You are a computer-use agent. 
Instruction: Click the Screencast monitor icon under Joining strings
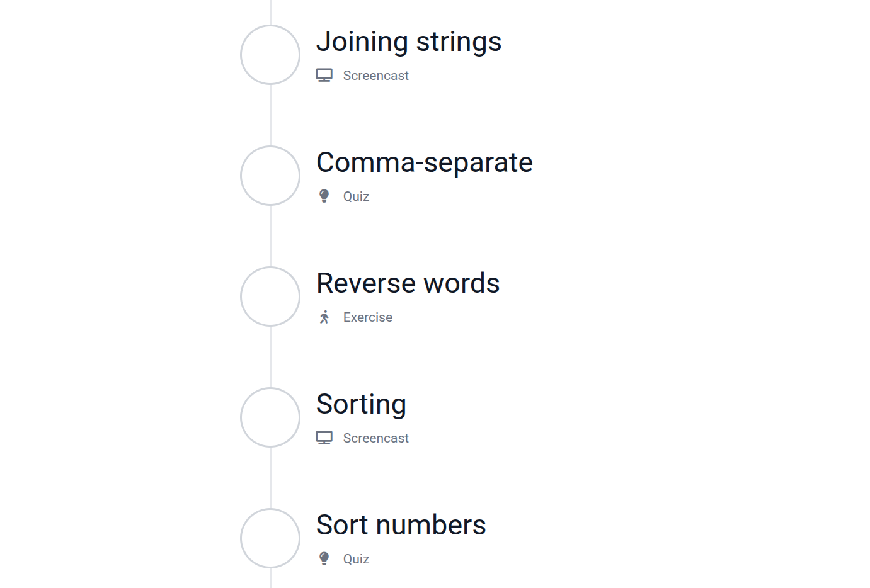324,74
